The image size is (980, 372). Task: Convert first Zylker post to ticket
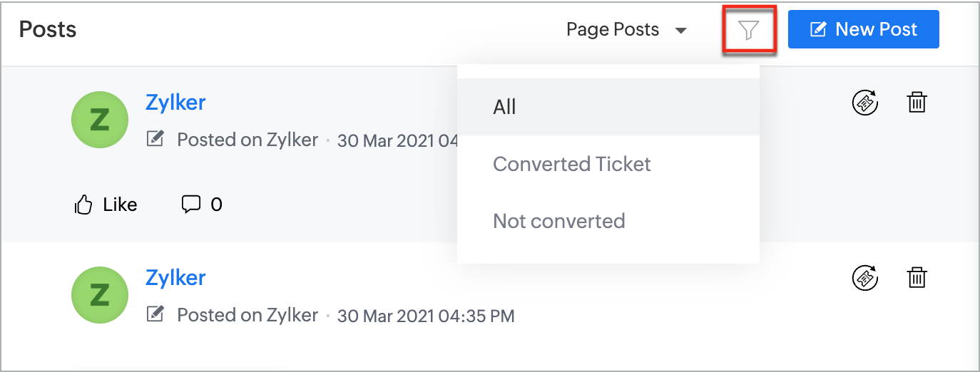point(865,103)
